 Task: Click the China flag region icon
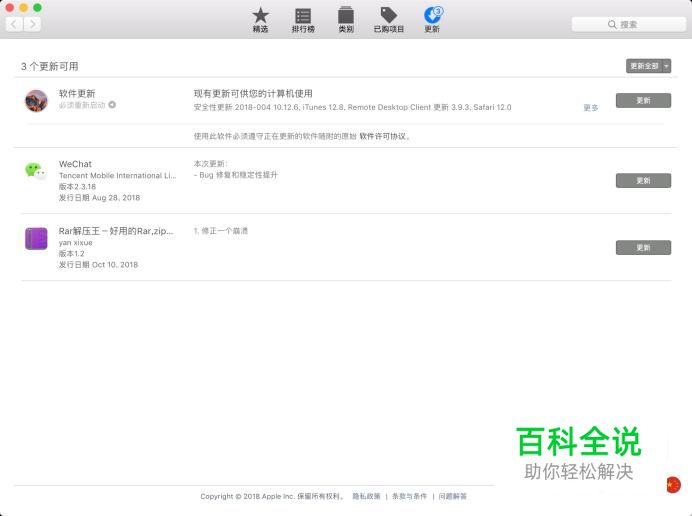[x=673, y=485]
